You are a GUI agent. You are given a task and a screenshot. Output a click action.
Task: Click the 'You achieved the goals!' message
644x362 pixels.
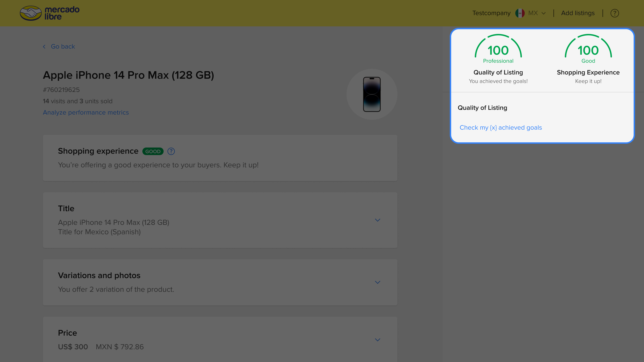point(498,81)
